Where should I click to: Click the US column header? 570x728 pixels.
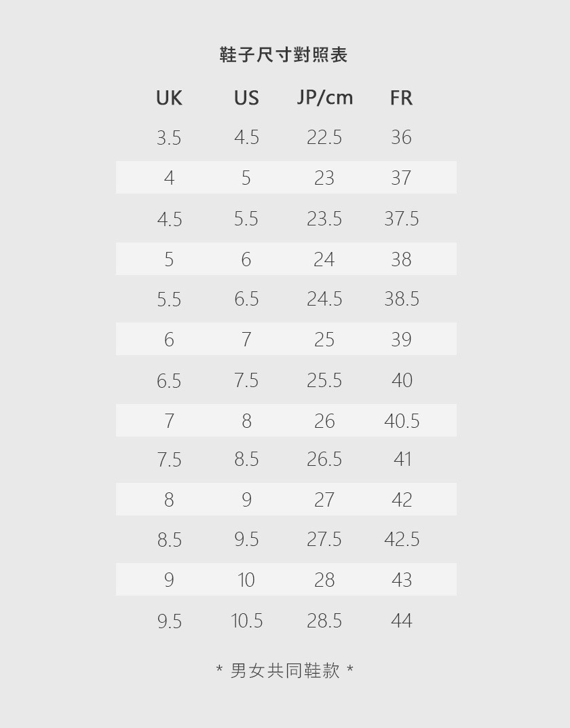246,98
